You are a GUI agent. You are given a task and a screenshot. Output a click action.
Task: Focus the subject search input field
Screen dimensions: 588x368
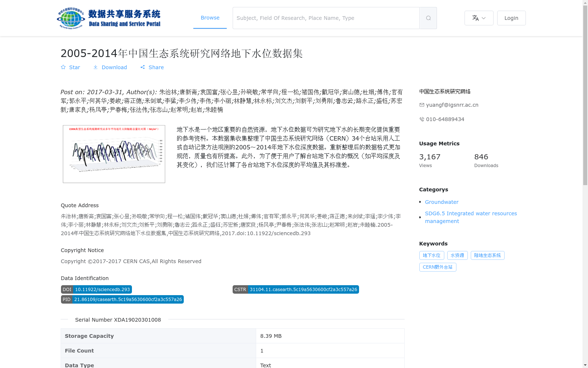click(326, 18)
